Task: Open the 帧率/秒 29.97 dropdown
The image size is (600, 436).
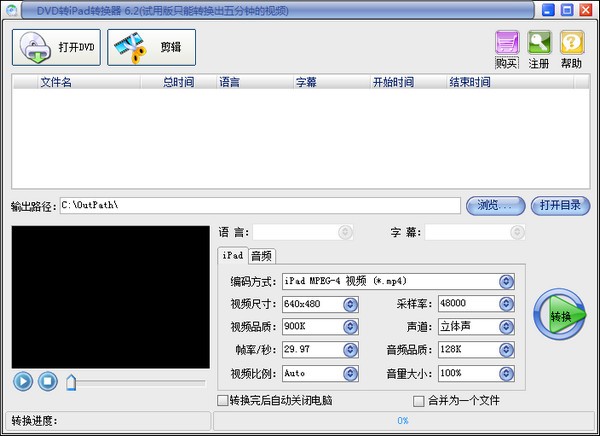Action: coord(350,350)
